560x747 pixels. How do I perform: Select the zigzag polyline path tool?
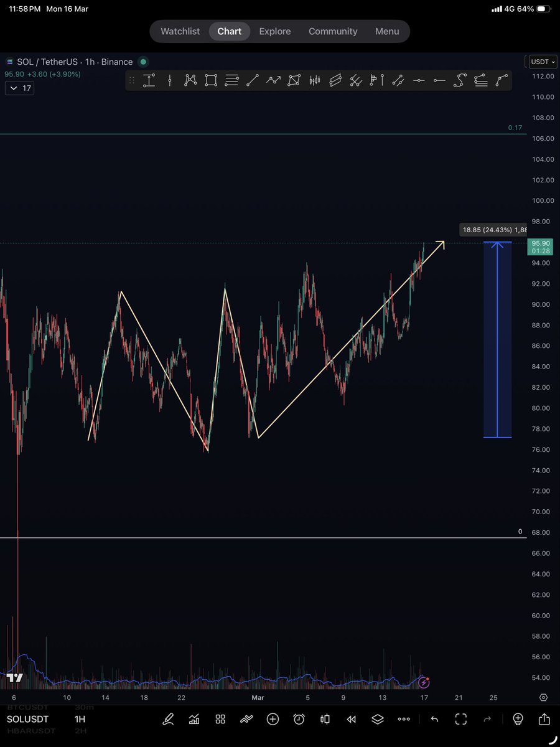[273, 80]
